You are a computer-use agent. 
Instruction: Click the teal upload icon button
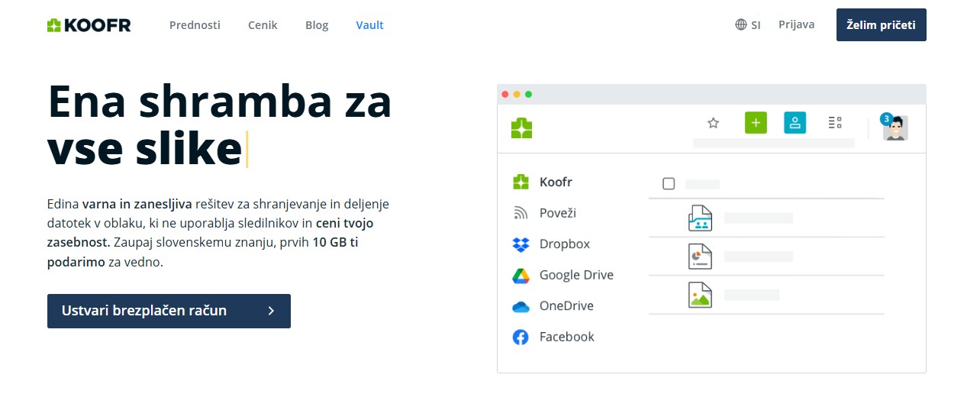click(795, 122)
